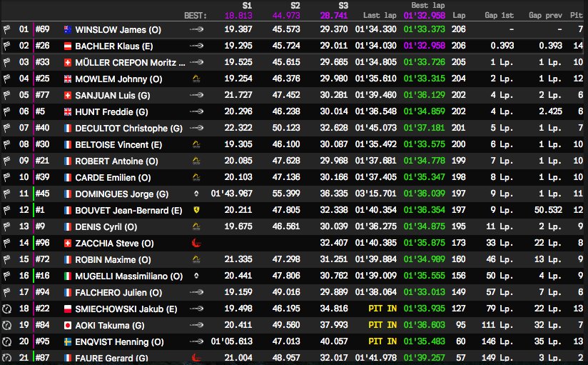Viewport: 588px width, 365px height.
Task: Click the yellow brand icon in BELTOISE Vincent row
Action: pyautogui.click(x=196, y=144)
